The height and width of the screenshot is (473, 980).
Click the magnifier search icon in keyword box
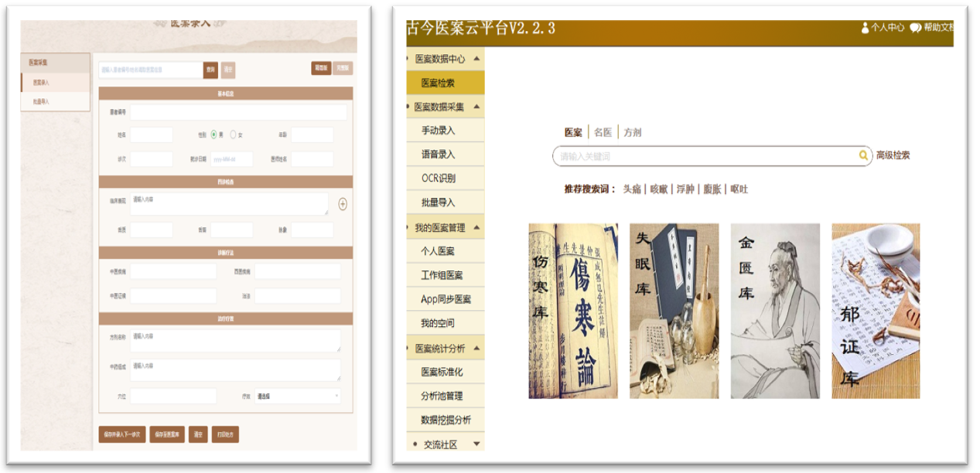pyautogui.click(x=863, y=156)
